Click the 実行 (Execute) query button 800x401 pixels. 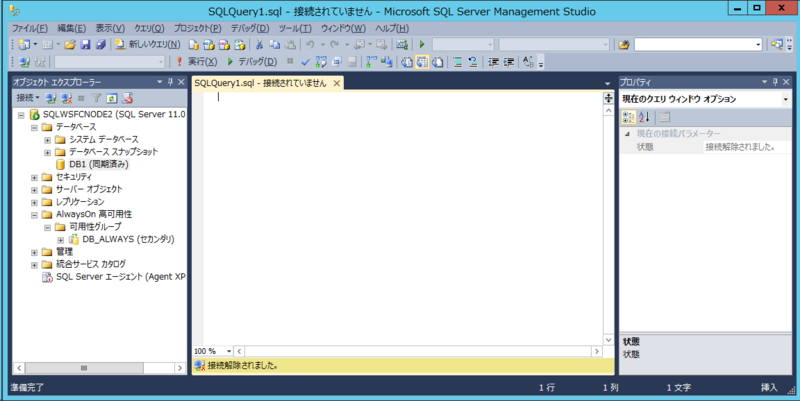click(x=195, y=62)
